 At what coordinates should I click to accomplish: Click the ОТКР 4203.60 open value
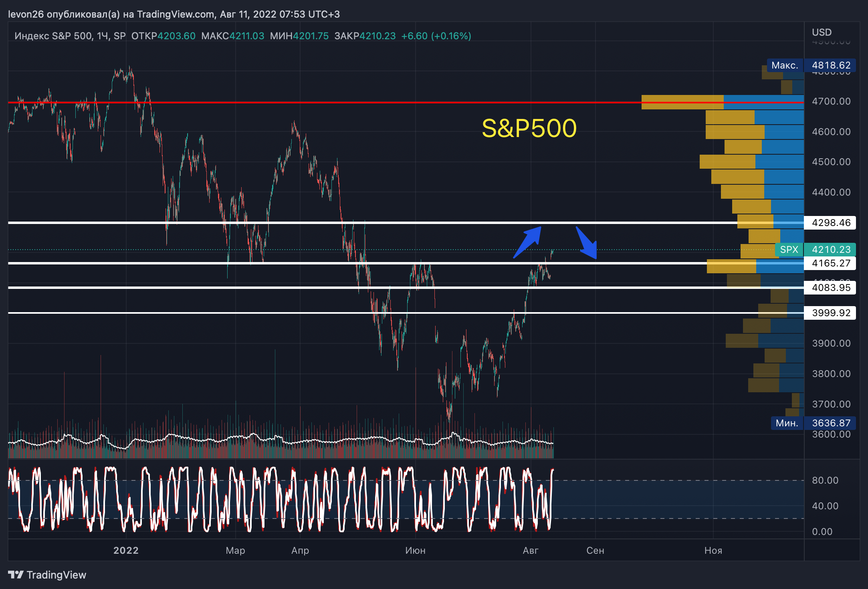(x=164, y=36)
